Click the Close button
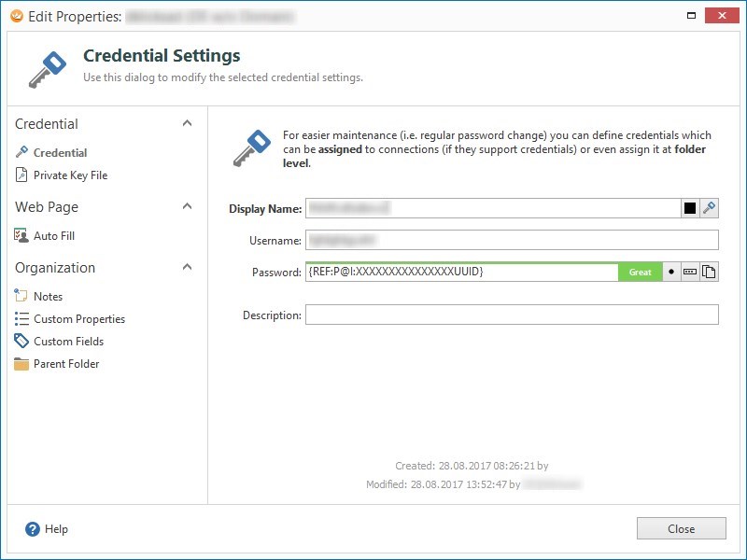The height and width of the screenshot is (560, 747). [681, 529]
